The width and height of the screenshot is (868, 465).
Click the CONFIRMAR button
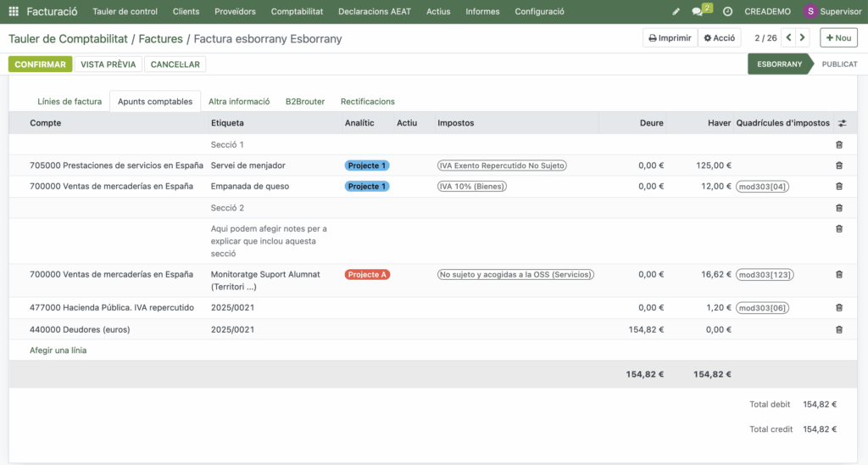(40, 64)
